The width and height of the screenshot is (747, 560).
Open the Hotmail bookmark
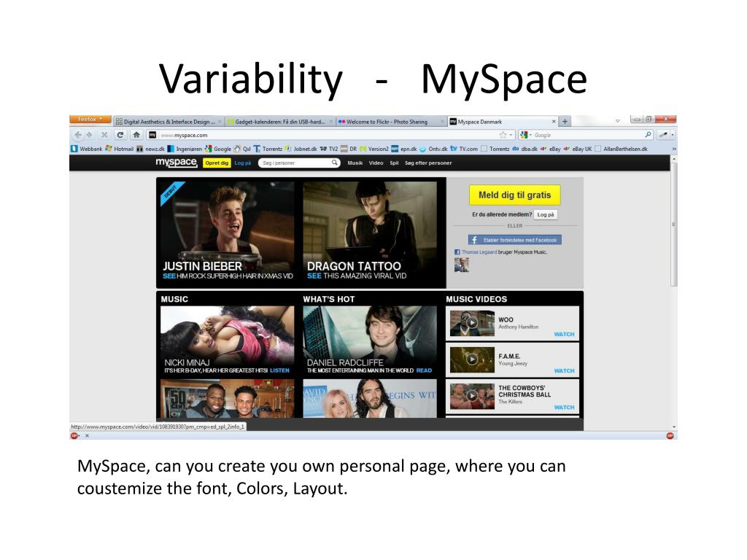point(120,149)
